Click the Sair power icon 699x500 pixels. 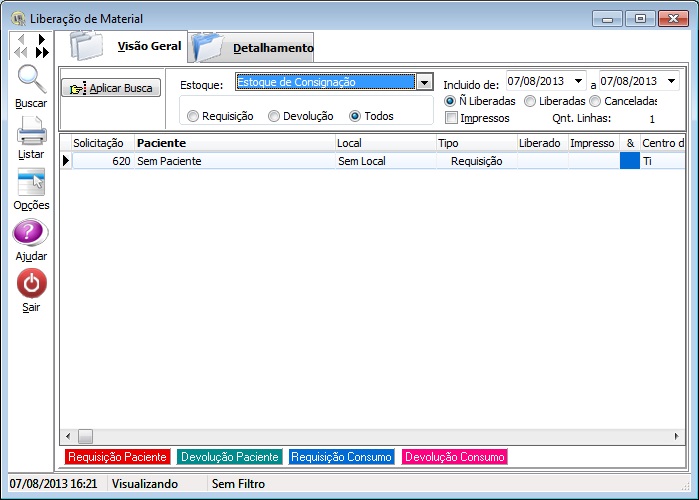coord(31,285)
